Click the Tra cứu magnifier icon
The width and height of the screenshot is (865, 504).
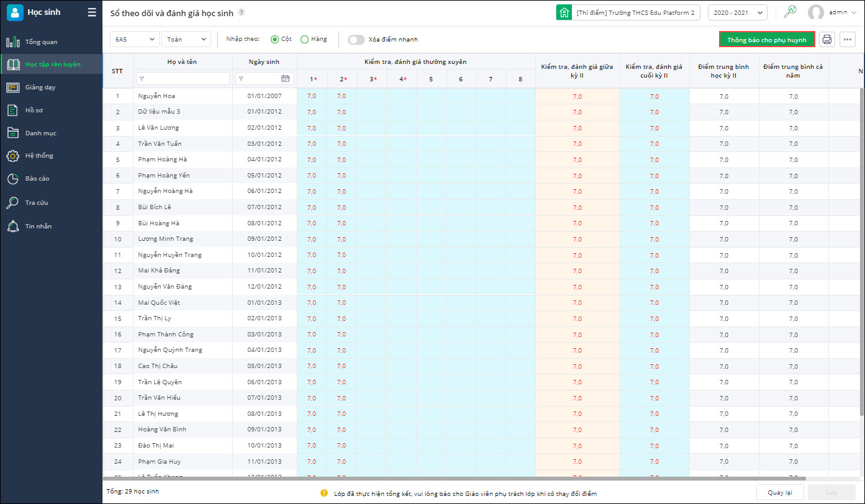click(12, 203)
